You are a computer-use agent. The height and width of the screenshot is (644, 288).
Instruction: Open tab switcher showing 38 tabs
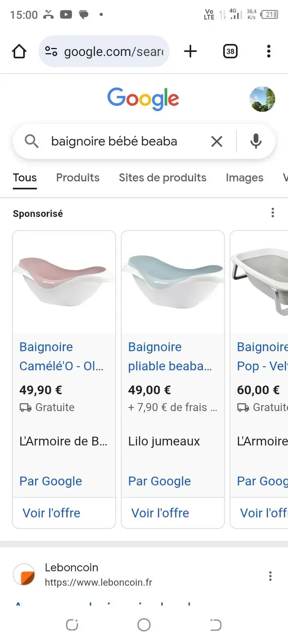(230, 51)
